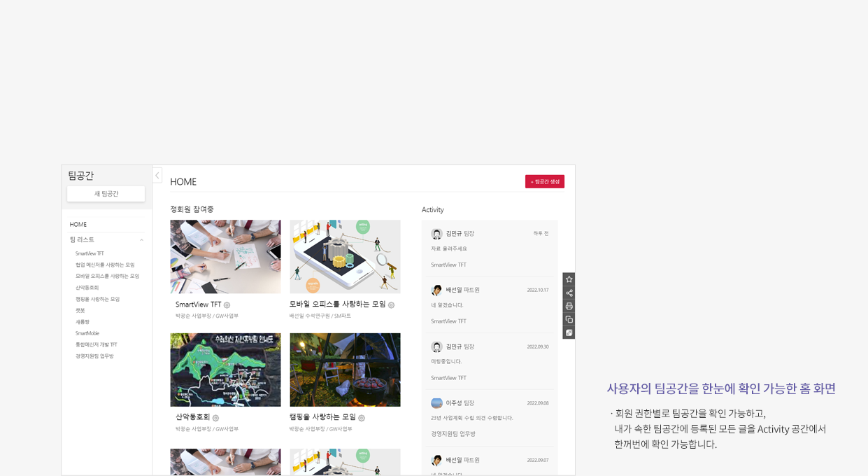Open SmartMobie in the team list

pyautogui.click(x=87, y=333)
